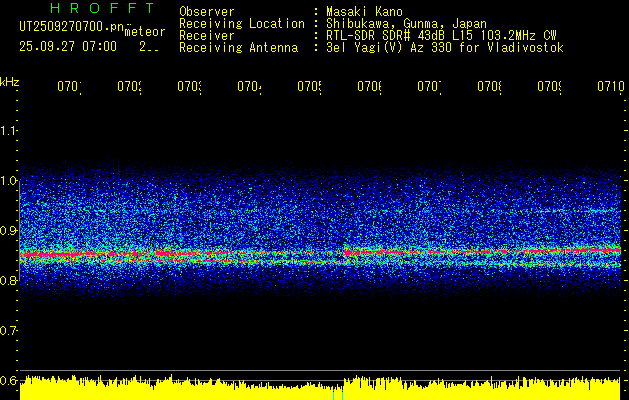Screen dimensions: 629x400
Task: Click the Receiver label
Action: (x=207, y=36)
